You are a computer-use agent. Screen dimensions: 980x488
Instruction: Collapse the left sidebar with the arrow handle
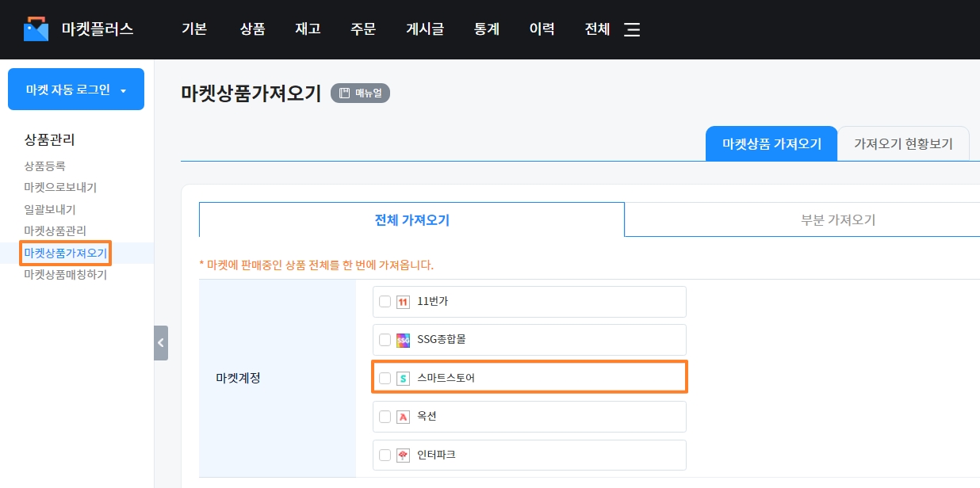[x=161, y=343]
